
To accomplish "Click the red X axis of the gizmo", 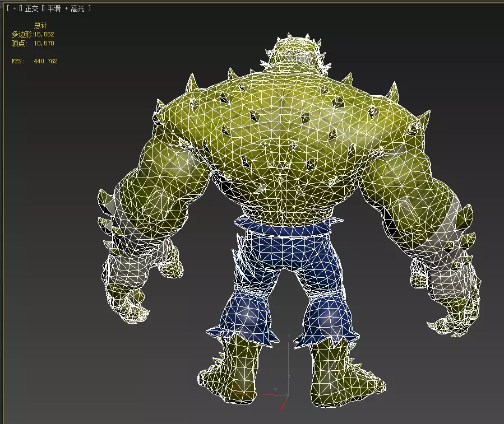I will [x=254, y=393].
